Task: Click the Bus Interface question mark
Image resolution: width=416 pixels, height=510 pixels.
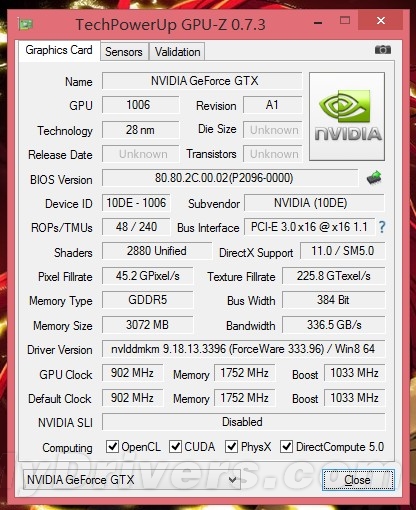Action: (382, 227)
